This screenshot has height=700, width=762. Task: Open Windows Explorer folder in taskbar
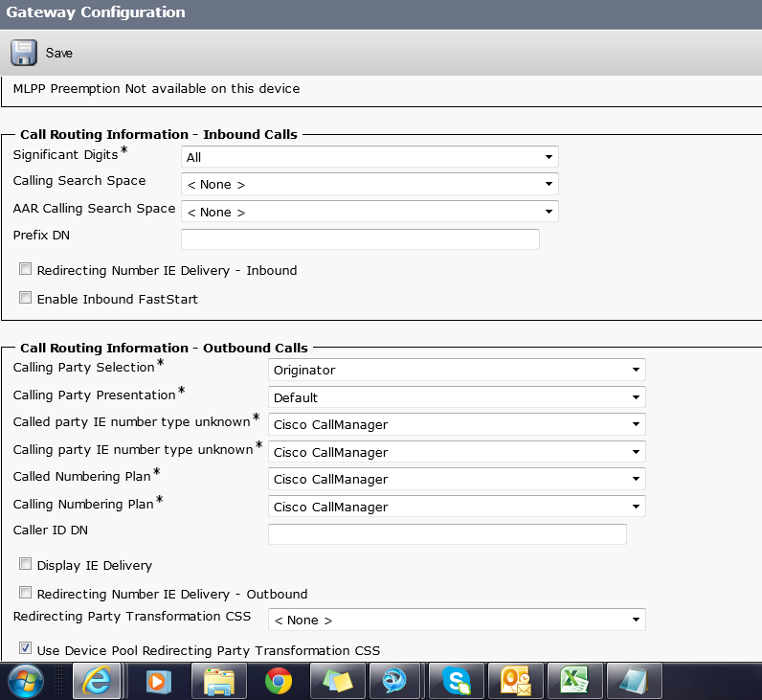click(x=218, y=681)
